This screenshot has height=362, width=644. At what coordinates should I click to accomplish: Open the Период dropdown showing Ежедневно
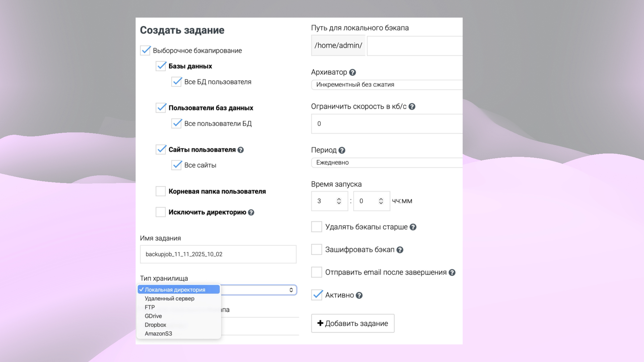click(386, 163)
